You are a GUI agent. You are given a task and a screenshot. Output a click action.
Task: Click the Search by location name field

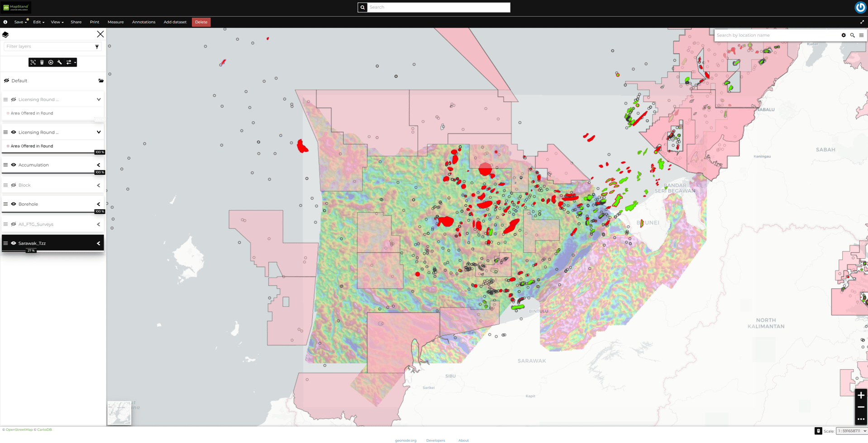(x=777, y=35)
